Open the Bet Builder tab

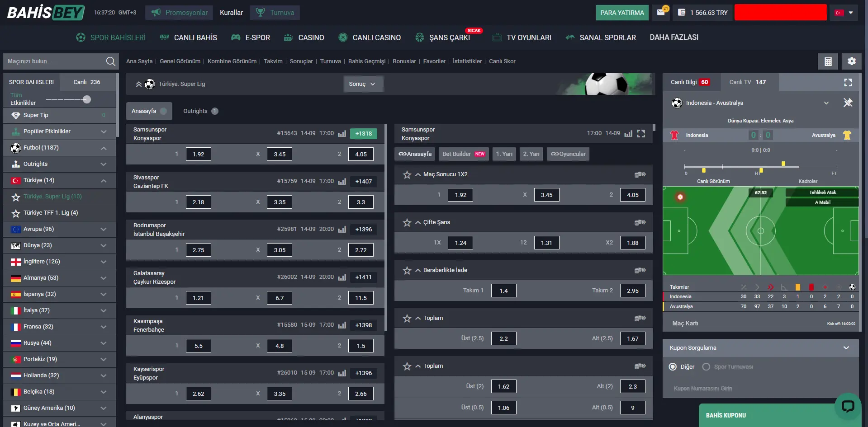[x=463, y=154]
